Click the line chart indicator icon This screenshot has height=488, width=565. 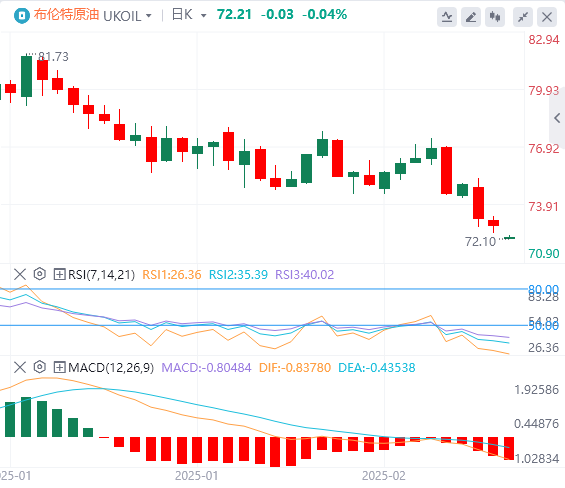point(447,17)
